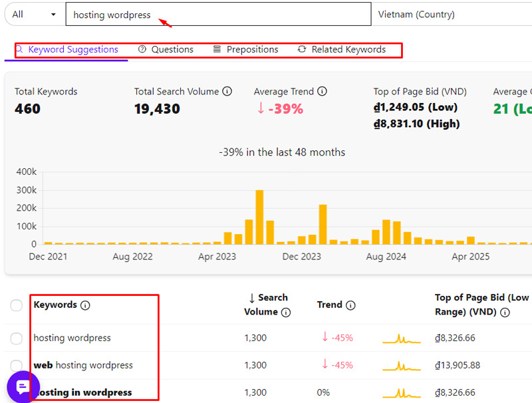Click the web hosting wordpress keyword
Image resolution: width=532 pixels, height=403 pixels.
(x=83, y=365)
